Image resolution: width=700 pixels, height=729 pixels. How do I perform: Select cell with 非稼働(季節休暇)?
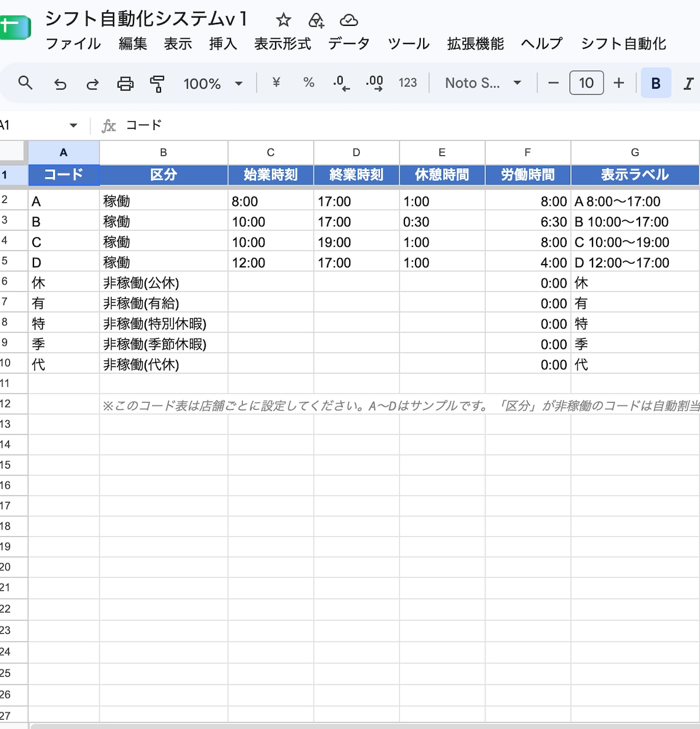click(x=163, y=344)
